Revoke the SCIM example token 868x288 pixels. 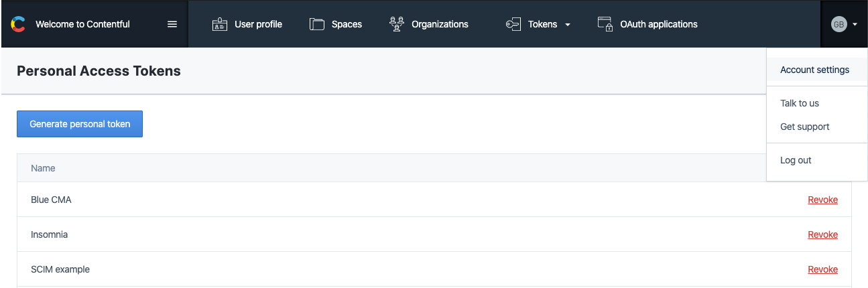coord(822,269)
